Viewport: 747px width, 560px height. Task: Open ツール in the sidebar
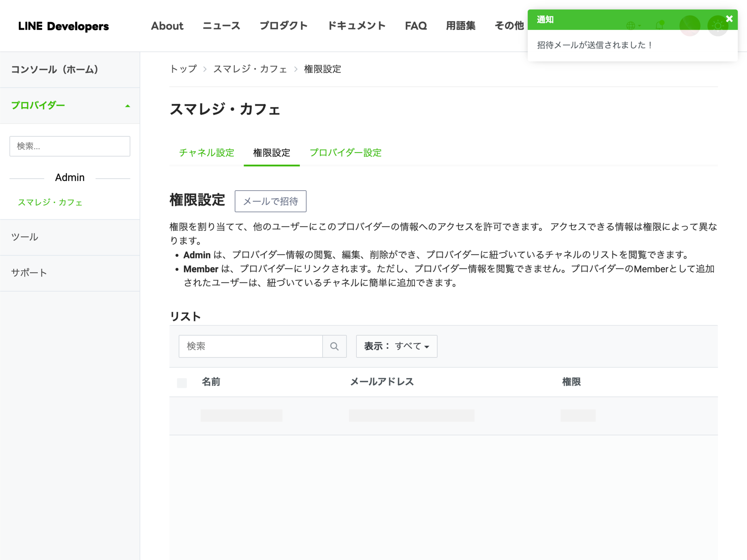(x=70, y=237)
